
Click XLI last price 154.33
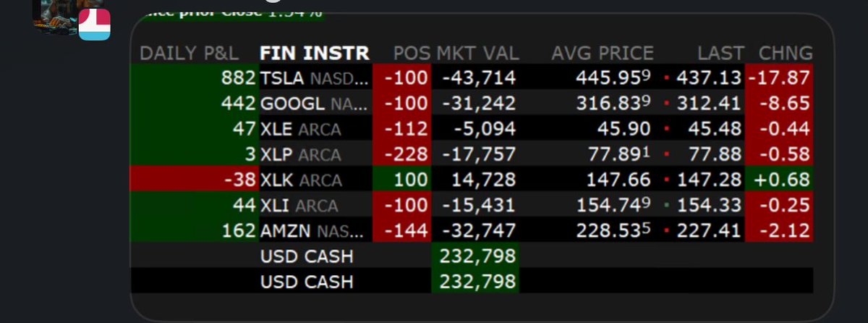(x=710, y=204)
